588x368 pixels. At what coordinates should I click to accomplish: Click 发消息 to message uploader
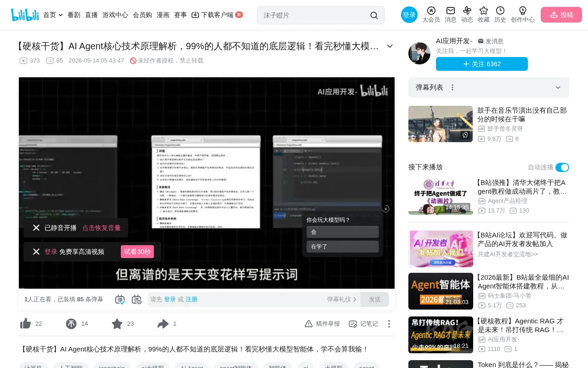pyautogui.click(x=491, y=41)
